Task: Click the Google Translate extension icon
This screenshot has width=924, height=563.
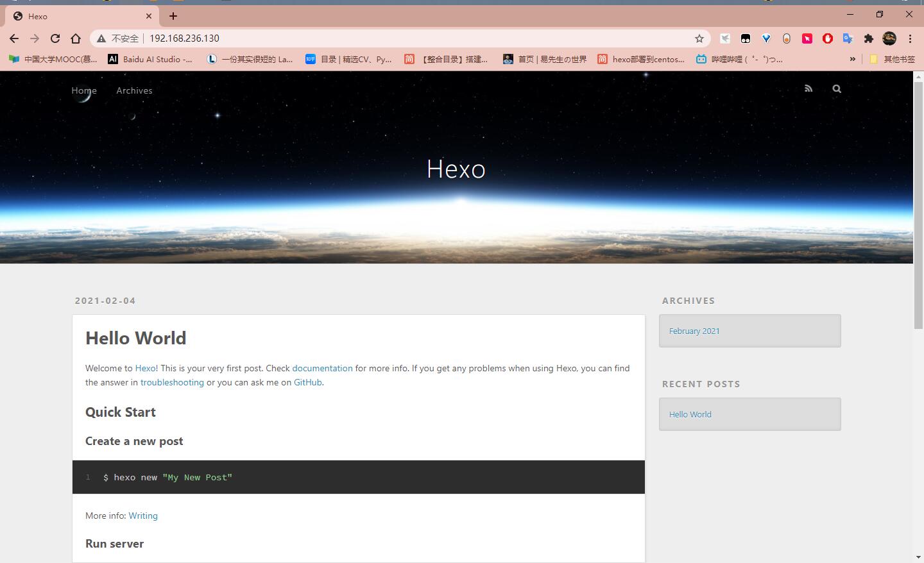Action: [848, 38]
